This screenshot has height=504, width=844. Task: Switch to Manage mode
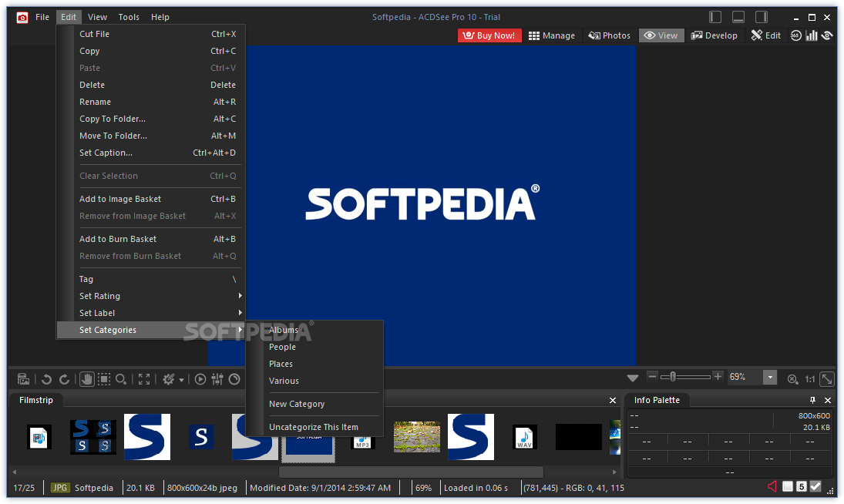coord(552,35)
